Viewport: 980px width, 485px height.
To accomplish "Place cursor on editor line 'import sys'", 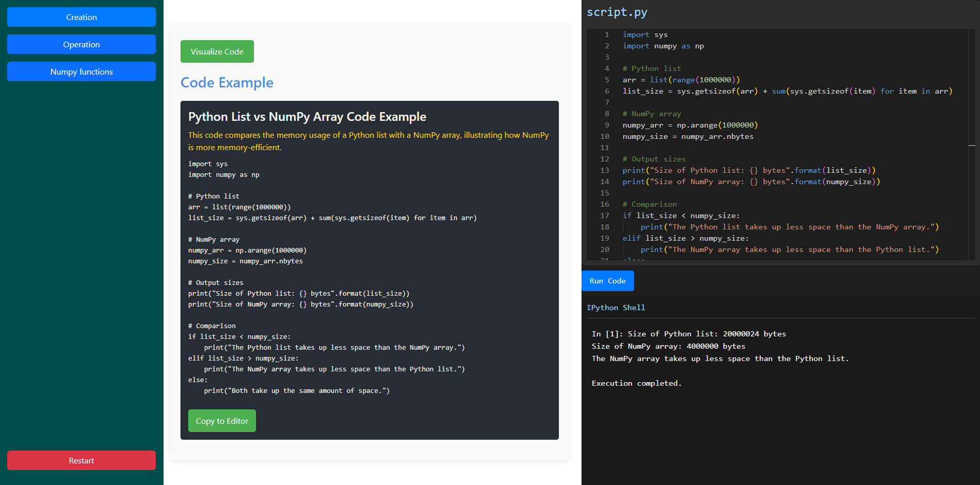I will pyautogui.click(x=645, y=34).
